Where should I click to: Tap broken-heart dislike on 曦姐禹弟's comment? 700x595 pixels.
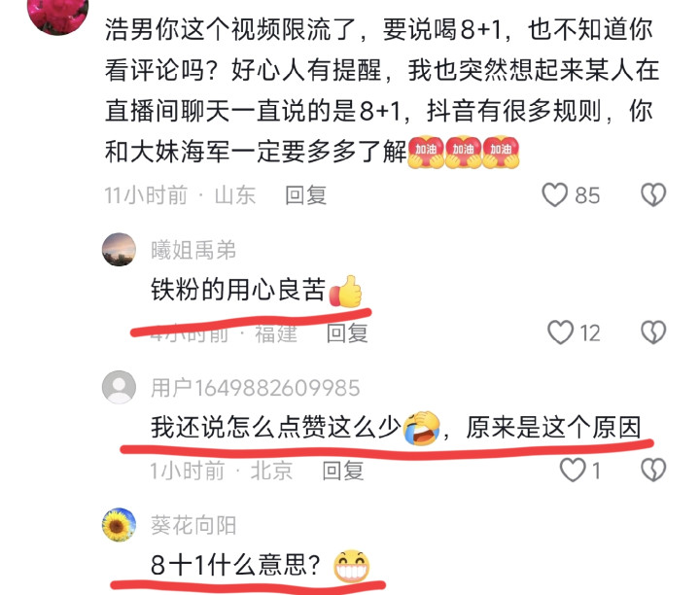pyautogui.click(x=653, y=332)
